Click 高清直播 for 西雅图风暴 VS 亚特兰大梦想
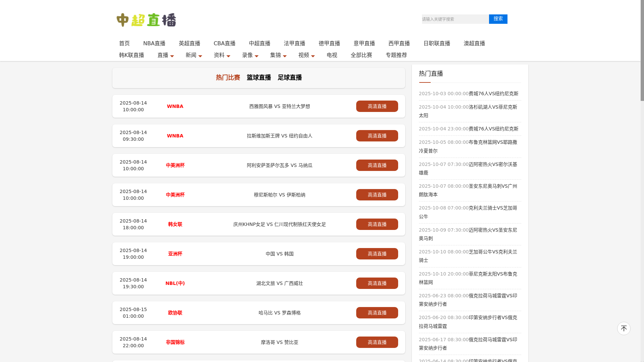This screenshot has height=362, width=644. (x=377, y=106)
